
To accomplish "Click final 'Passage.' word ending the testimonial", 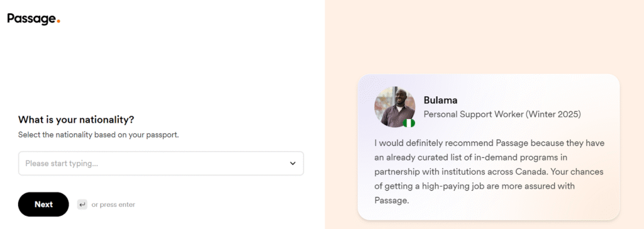I will click(392, 201).
